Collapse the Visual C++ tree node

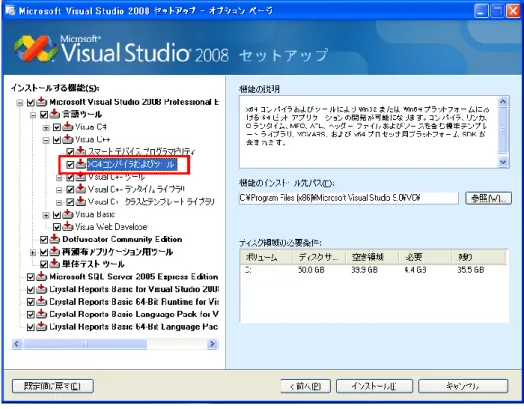(x=46, y=140)
